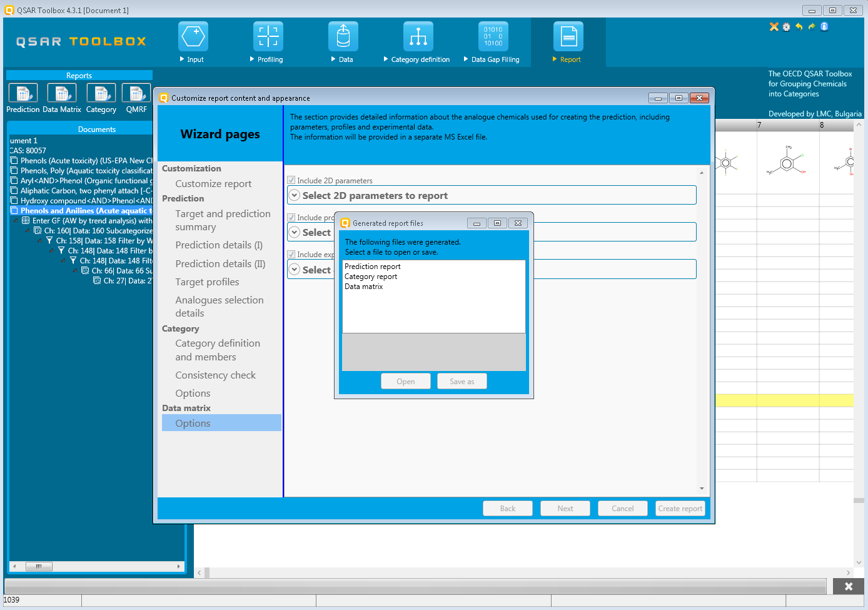Open the Target profiles wizard page
Image resolution: width=868 pixels, height=610 pixels.
[x=207, y=282]
